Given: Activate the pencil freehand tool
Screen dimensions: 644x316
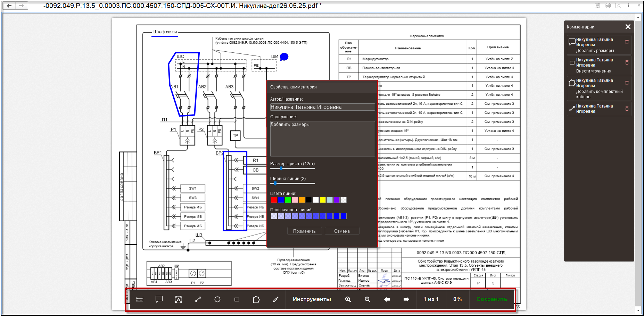Looking at the screenshot, I should (x=276, y=299).
